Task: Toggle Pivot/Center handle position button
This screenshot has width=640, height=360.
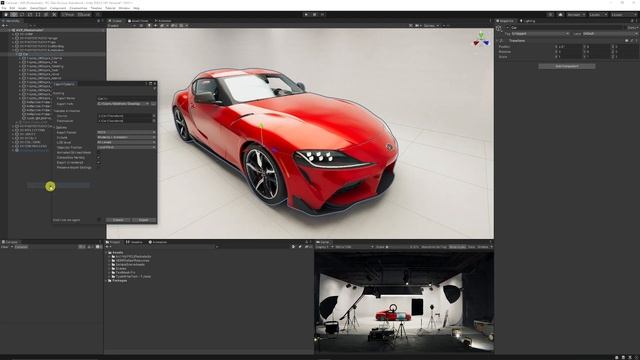Action: coord(68,14)
